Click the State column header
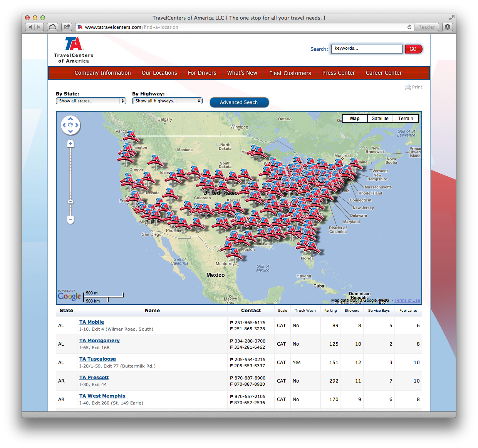The width and height of the screenshot is (478, 448). 66,311
